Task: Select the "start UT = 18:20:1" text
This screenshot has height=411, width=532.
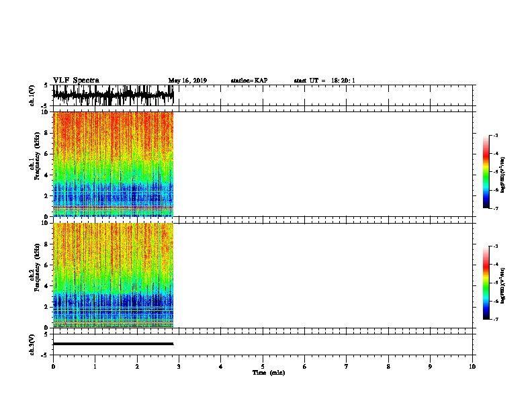Action: tap(324, 81)
